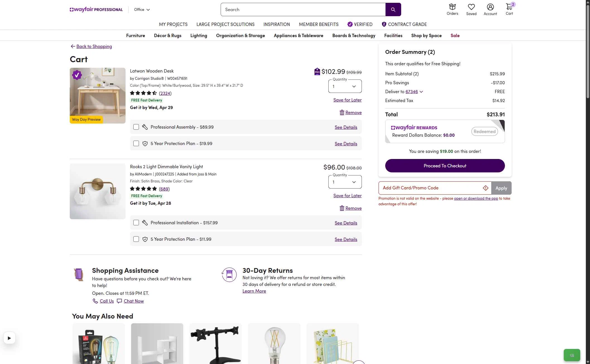Click Apply promo code button
The width and height of the screenshot is (590, 364).
pos(501,188)
